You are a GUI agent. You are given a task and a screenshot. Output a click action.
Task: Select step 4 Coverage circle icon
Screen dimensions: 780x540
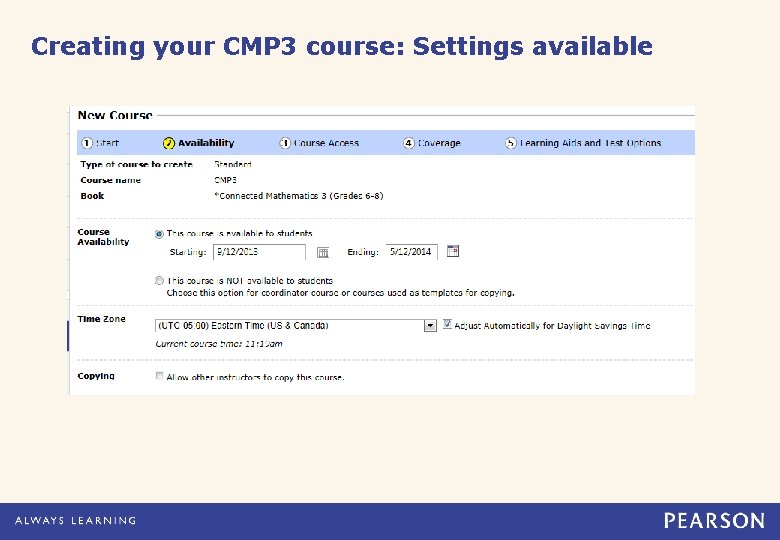pyautogui.click(x=408, y=143)
